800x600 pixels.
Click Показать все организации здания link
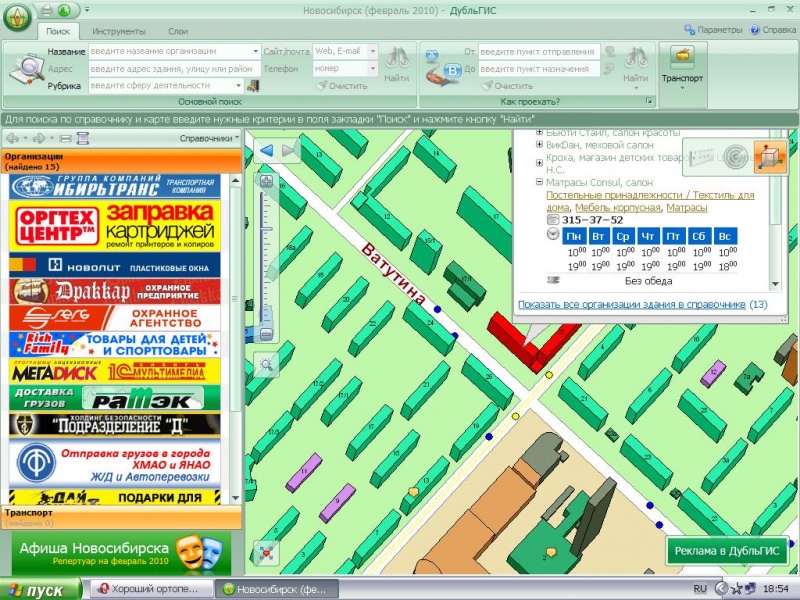[631, 304]
